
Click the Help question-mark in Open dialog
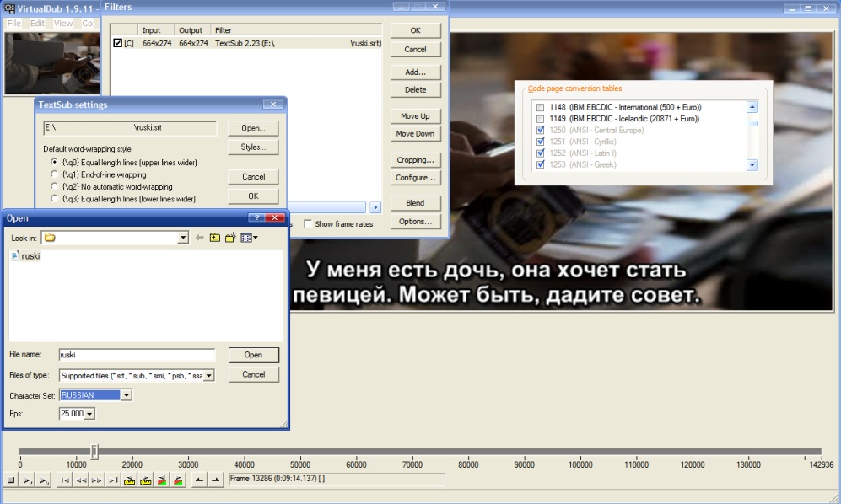[256, 217]
